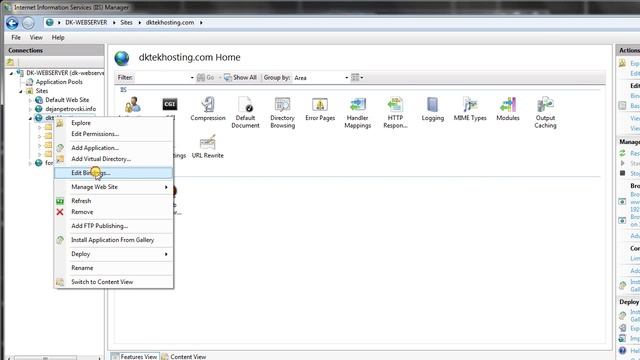Open the File menu

coord(16,37)
